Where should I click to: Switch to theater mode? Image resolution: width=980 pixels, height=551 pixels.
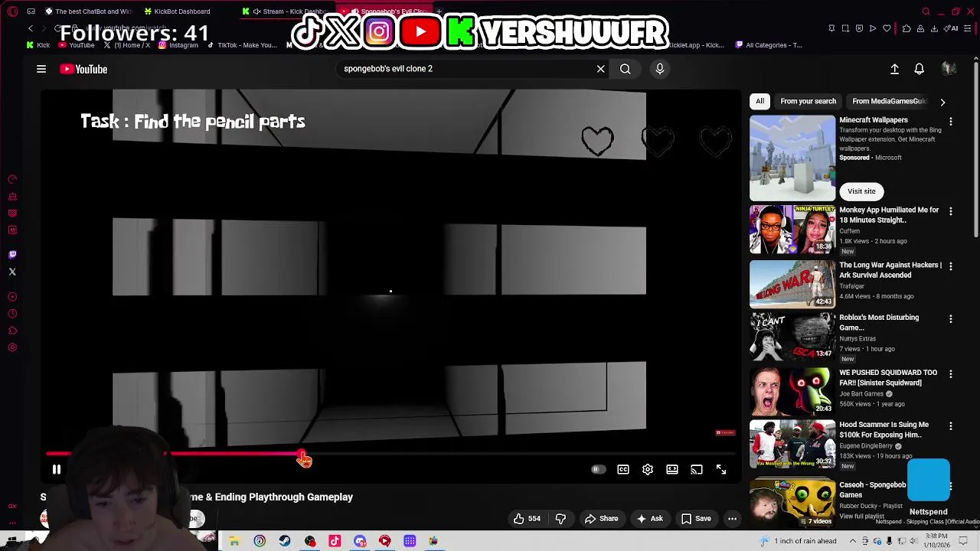672,469
